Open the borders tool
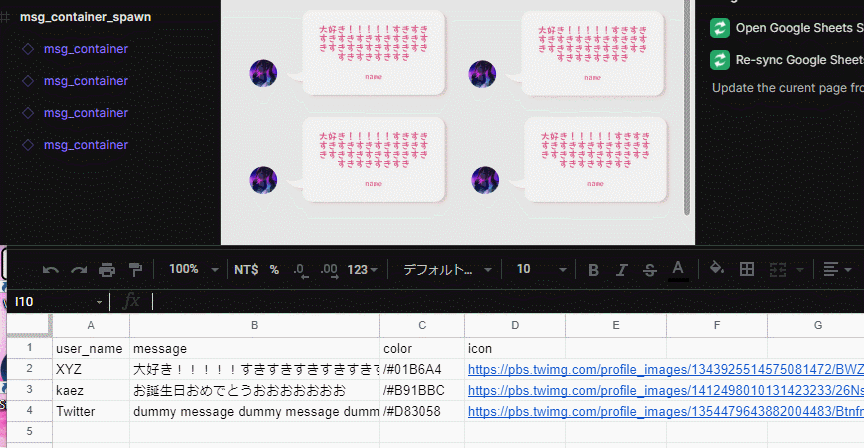864x448 pixels. pos(747,269)
